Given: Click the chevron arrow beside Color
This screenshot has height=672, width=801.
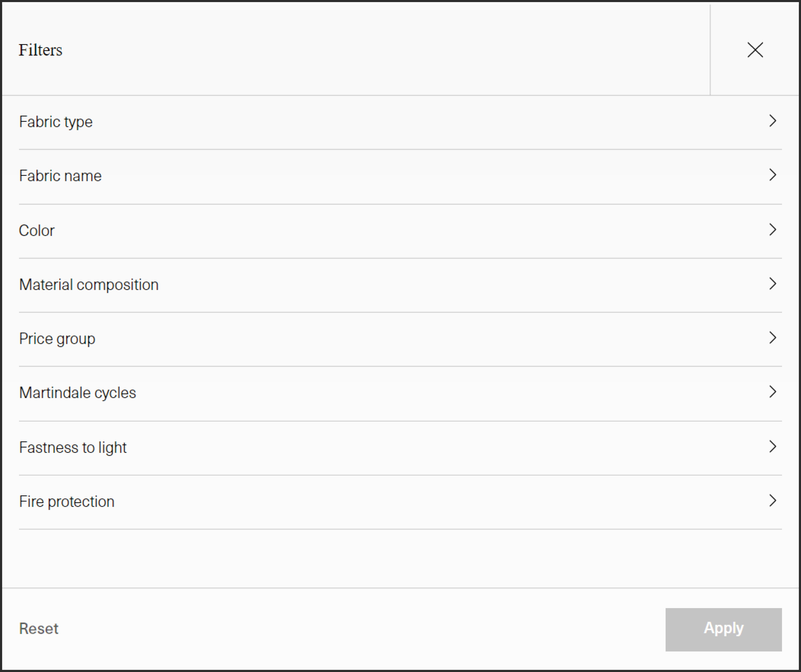Looking at the screenshot, I should pyautogui.click(x=772, y=230).
